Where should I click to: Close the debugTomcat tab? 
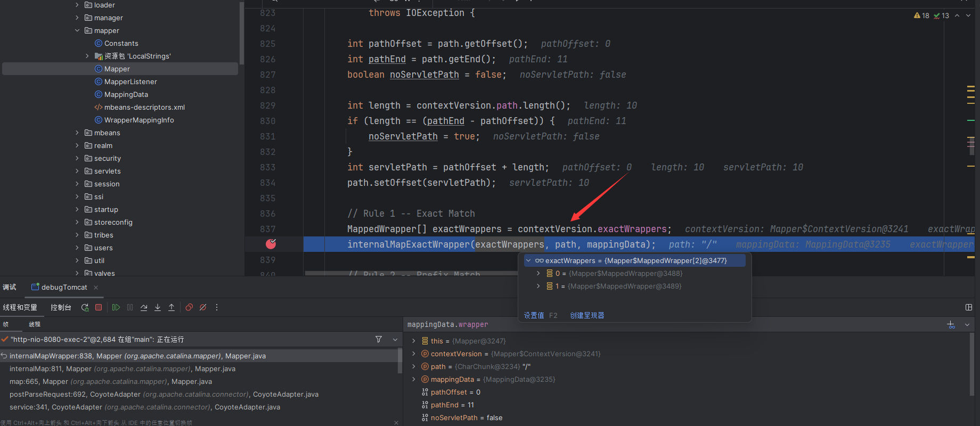[96, 288]
